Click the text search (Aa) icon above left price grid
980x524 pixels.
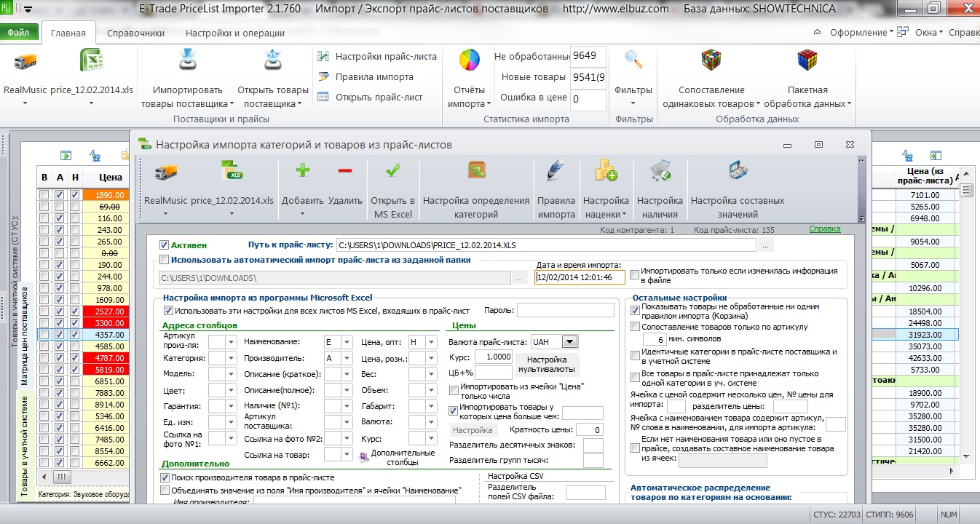pyautogui.click(x=94, y=155)
